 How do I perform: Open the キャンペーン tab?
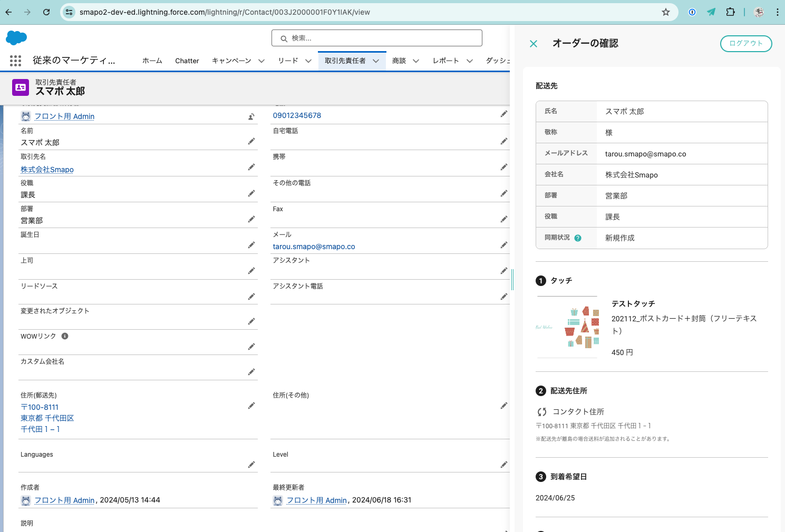click(x=231, y=61)
